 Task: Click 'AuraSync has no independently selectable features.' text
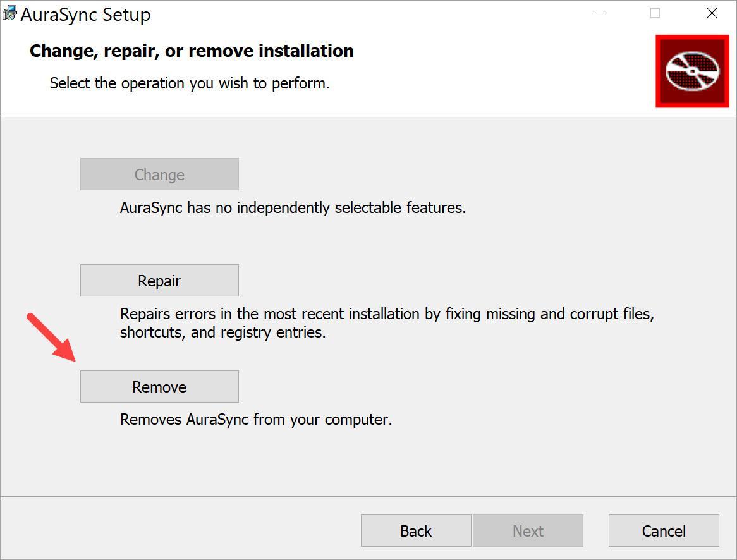pos(293,208)
